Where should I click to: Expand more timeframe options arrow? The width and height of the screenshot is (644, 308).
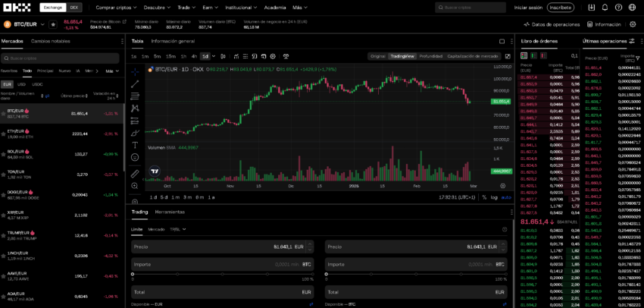[214, 56]
